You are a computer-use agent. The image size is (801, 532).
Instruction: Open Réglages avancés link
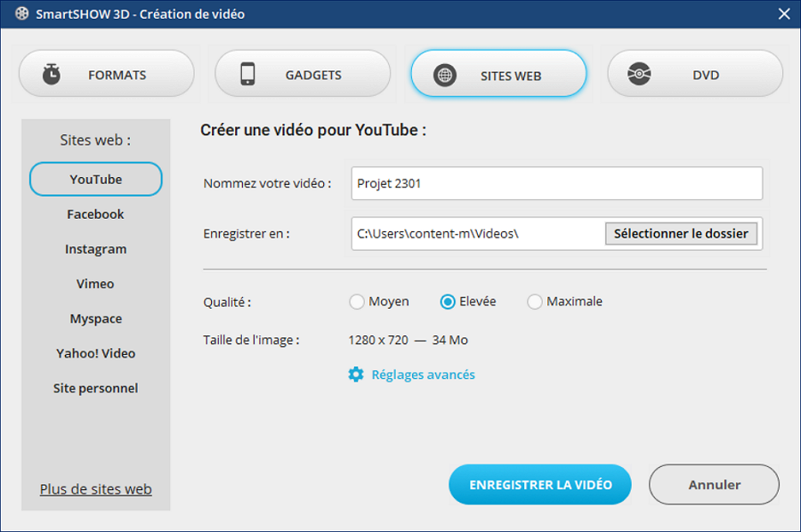423,375
